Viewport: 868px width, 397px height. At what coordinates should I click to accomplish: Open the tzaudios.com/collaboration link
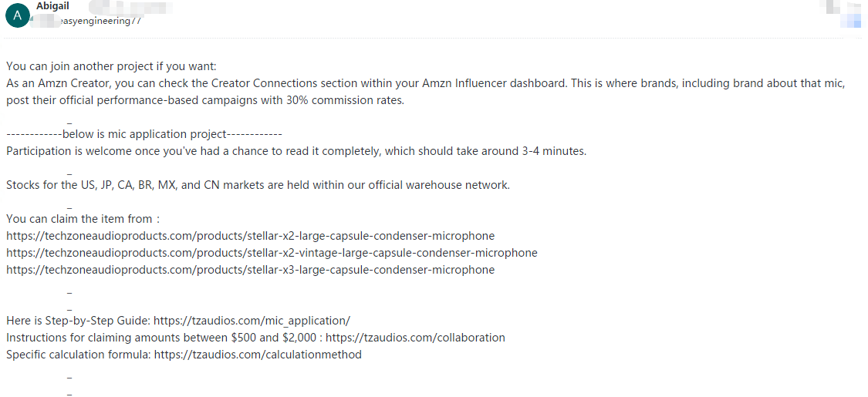pyautogui.click(x=415, y=338)
